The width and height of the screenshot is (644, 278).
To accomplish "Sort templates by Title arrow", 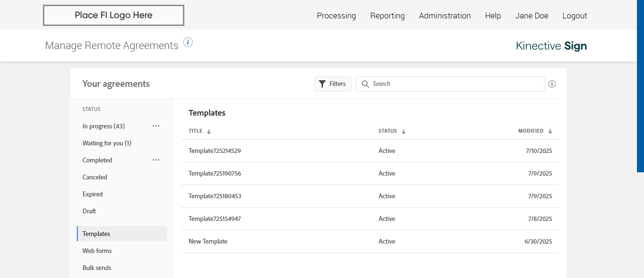I will [x=209, y=132].
